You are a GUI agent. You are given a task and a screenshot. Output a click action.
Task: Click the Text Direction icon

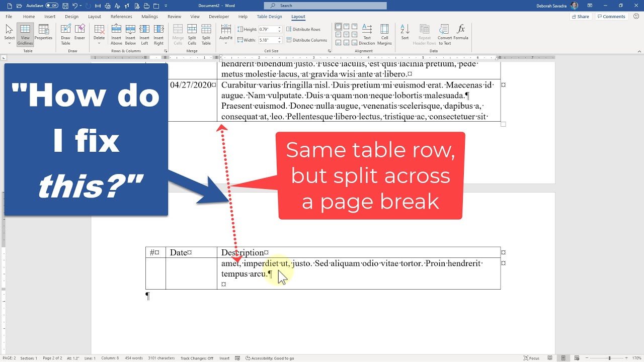tap(367, 29)
